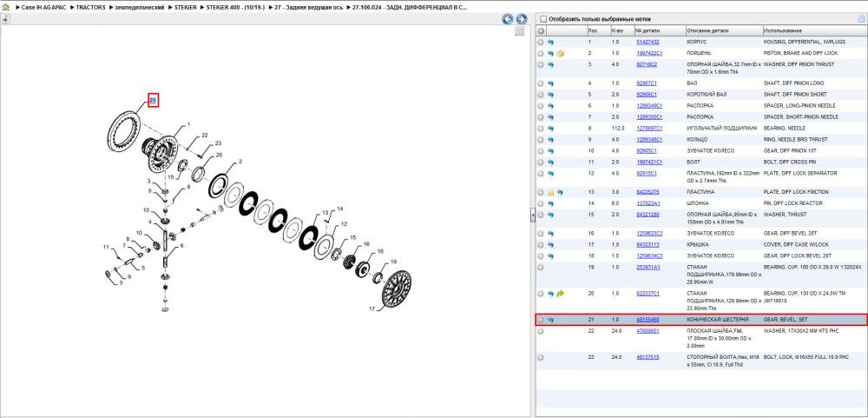Click blue arrow icon in ПОРШЕНЬ row
The width and height of the screenshot is (868, 418).
pyautogui.click(x=551, y=53)
